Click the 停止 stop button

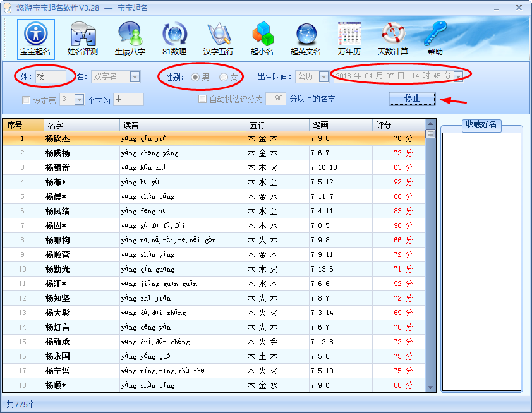pyautogui.click(x=412, y=99)
